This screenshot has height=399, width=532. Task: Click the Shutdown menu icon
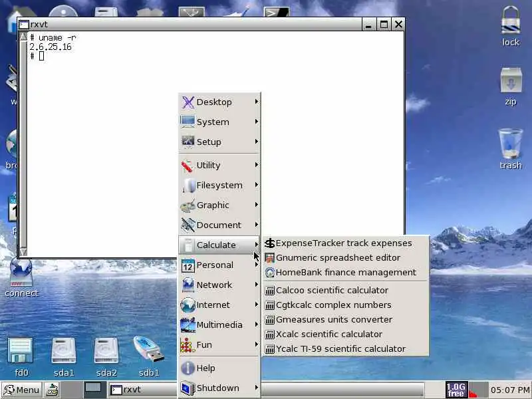pyautogui.click(x=188, y=388)
